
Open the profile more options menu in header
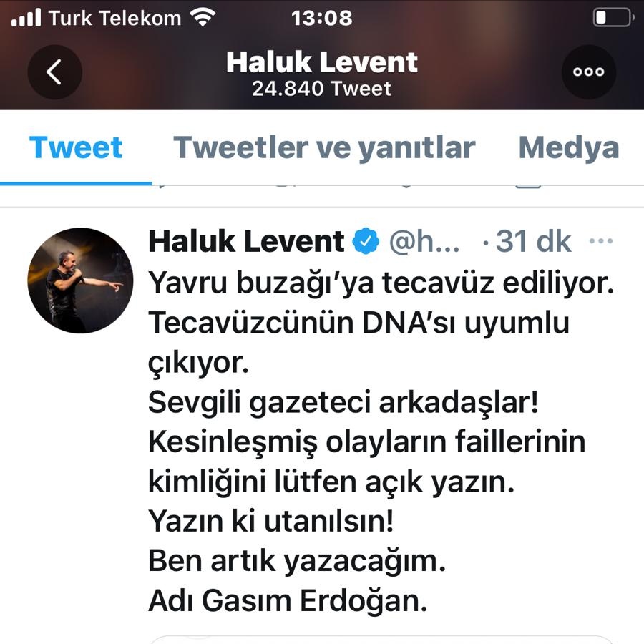(589, 72)
